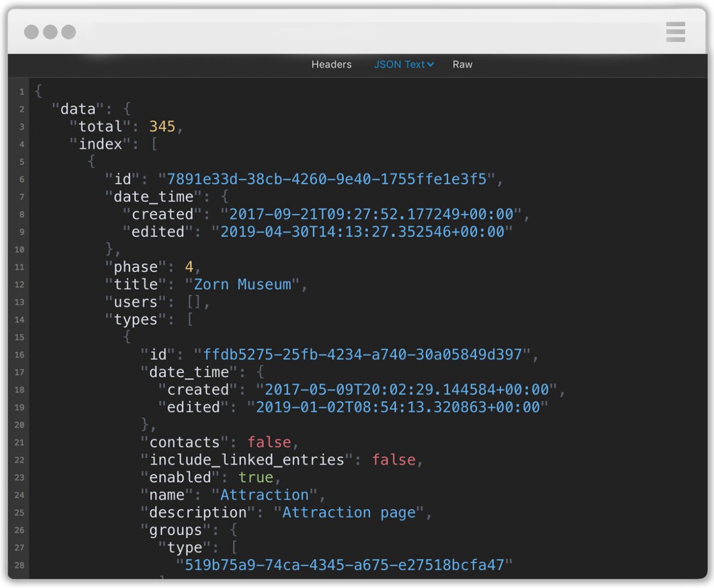Select the total value 345
This screenshot has height=588, width=714.
click(x=162, y=127)
